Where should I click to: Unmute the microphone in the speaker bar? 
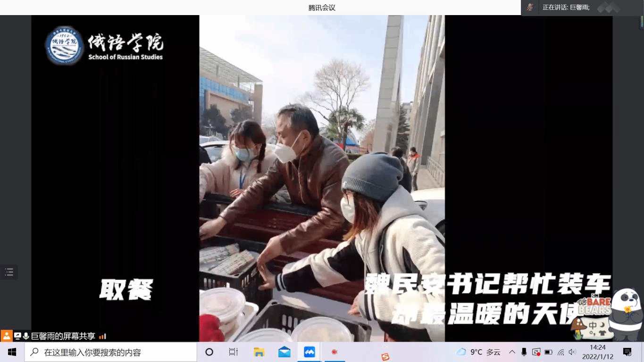(530, 8)
